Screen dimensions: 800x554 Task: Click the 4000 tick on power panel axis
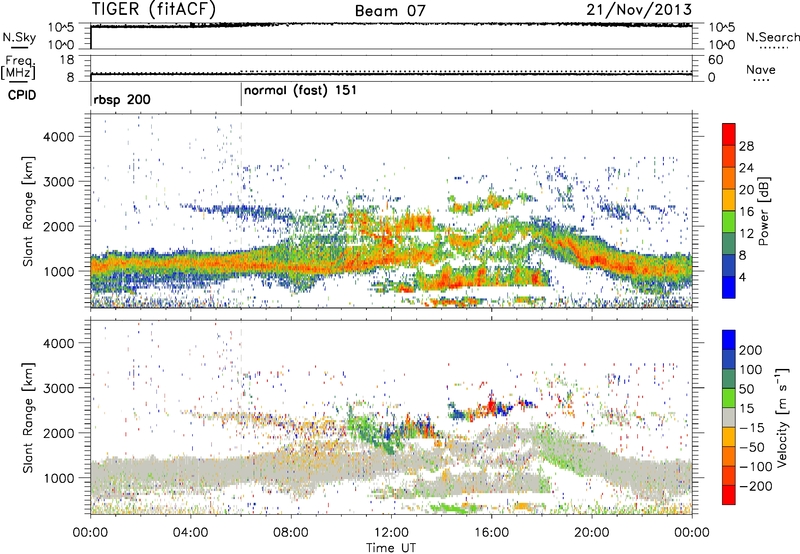tap(58, 137)
